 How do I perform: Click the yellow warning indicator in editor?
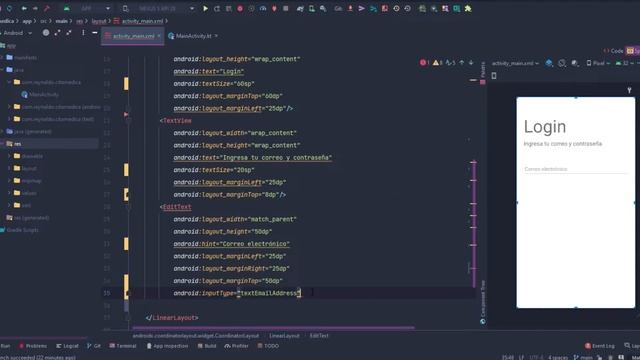(x=437, y=62)
